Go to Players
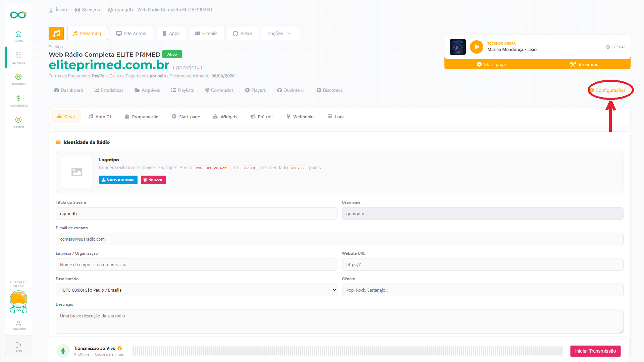The height and width of the screenshot is (362, 644). (255, 90)
